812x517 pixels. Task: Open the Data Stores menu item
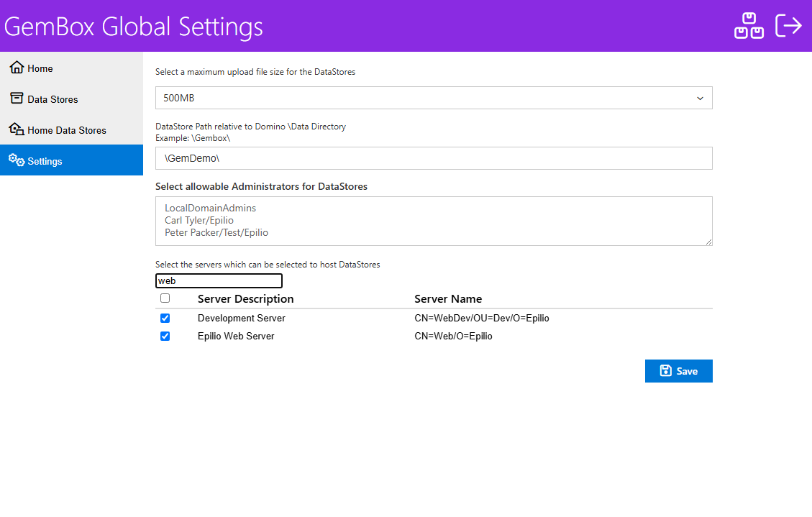click(x=53, y=99)
